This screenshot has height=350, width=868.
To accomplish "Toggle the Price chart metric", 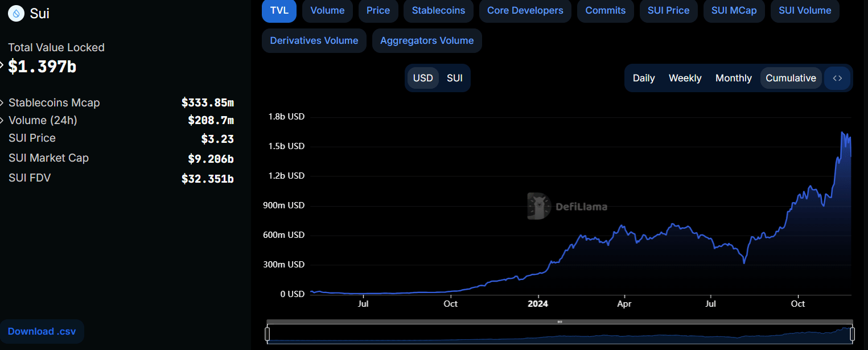I will (x=379, y=11).
